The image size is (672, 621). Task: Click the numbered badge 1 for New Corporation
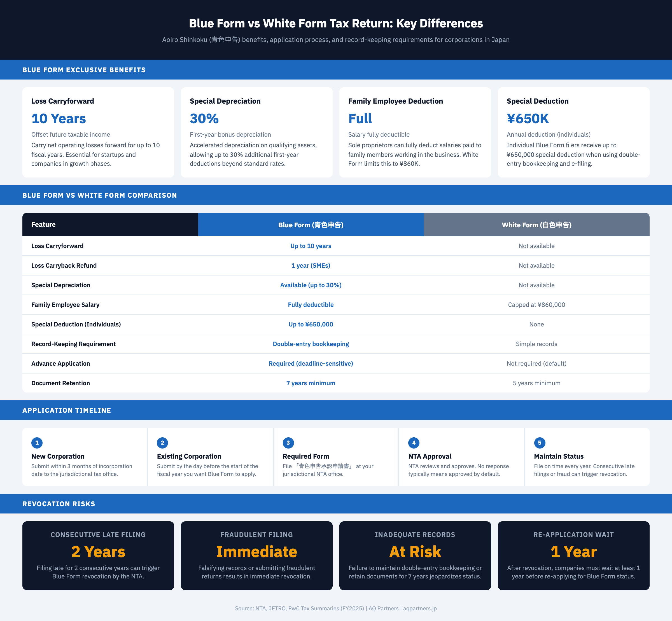(37, 443)
